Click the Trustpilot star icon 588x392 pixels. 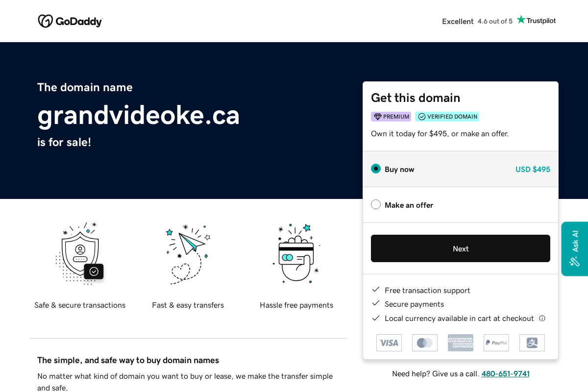(521, 20)
